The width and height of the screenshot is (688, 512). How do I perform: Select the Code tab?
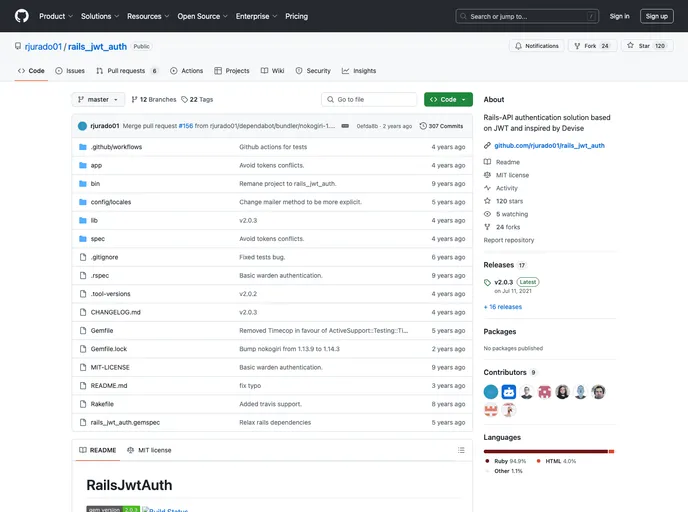pos(31,71)
